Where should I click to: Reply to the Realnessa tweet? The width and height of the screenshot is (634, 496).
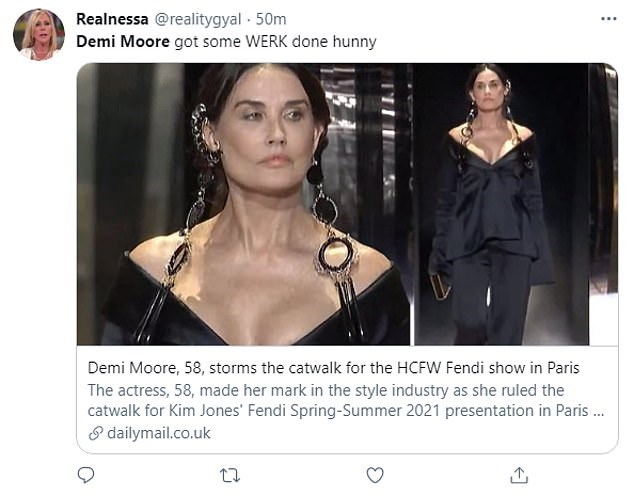86,473
